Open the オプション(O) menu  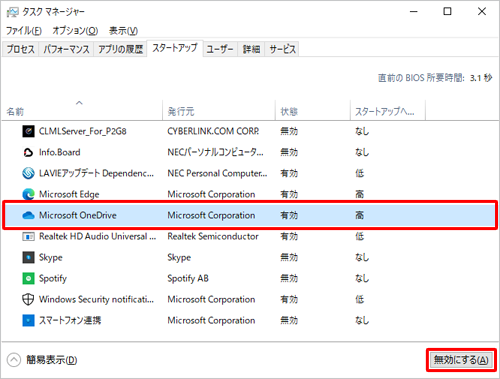(75, 31)
